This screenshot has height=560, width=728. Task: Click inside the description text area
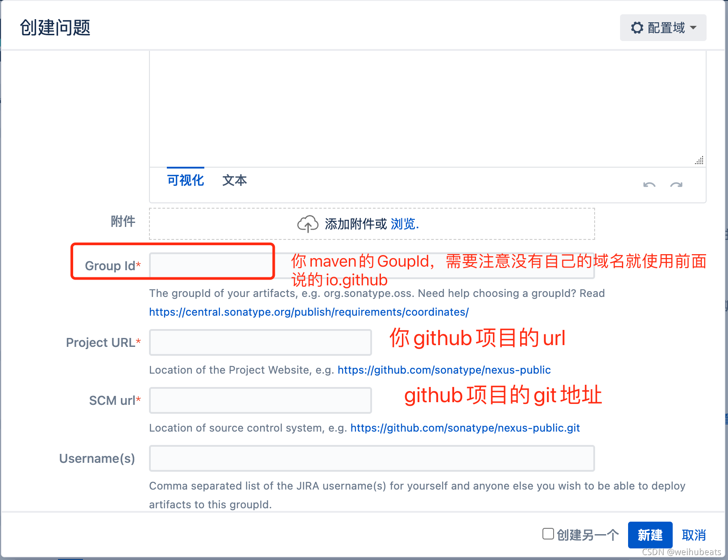coord(427,108)
